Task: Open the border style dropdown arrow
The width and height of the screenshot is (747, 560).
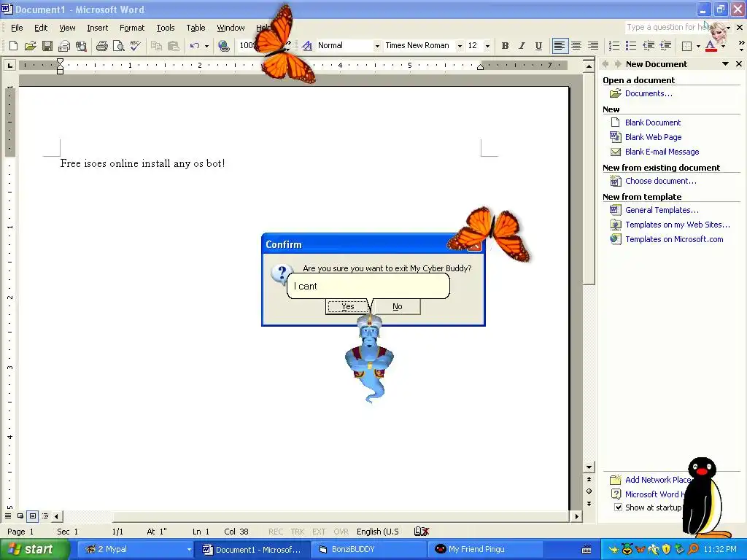Action: pyautogui.click(x=698, y=46)
